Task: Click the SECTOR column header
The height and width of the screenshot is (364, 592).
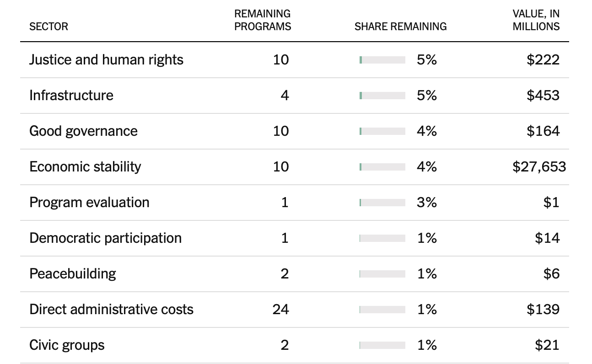Action: [x=48, y=27]
